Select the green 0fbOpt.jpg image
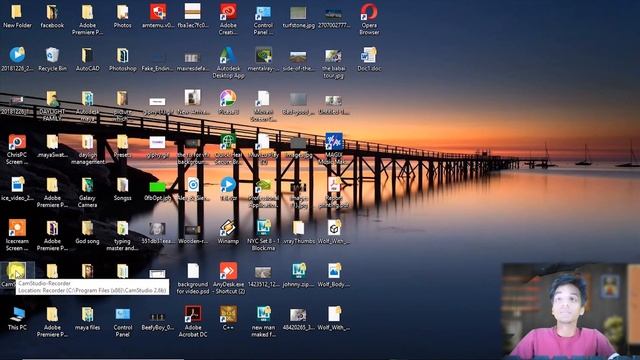 click(x=158, y=189)
